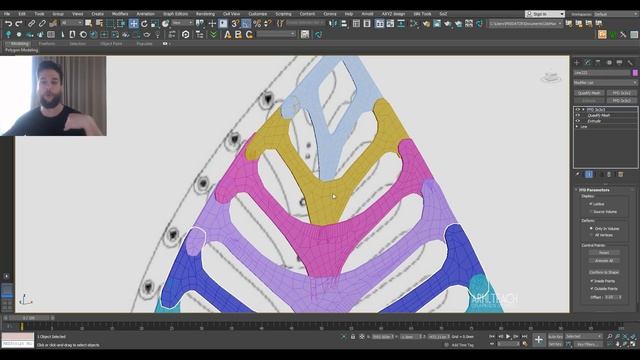Open the Hierarchy panel tab icon

click(x=598, y=62)
